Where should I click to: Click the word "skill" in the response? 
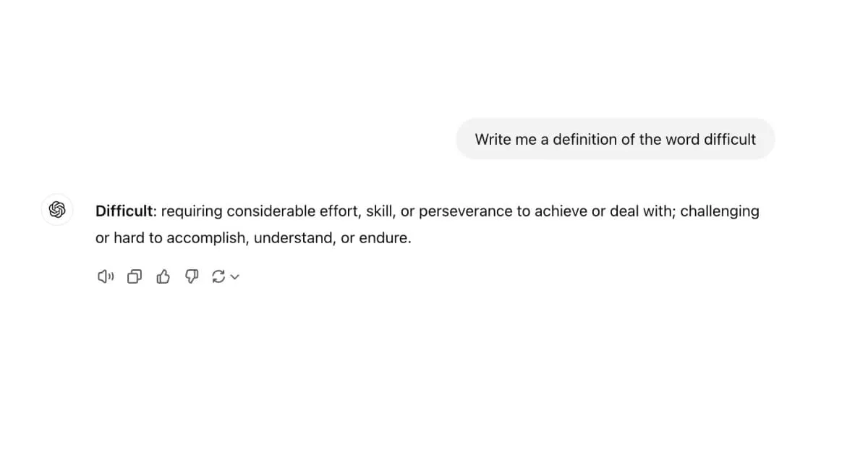pos(379,211)
